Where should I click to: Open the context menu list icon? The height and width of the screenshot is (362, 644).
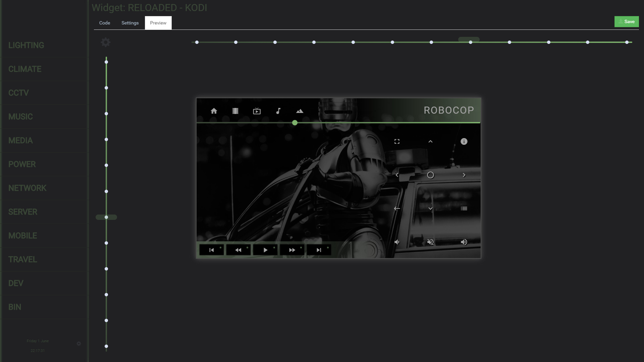(x=464, y=208)
